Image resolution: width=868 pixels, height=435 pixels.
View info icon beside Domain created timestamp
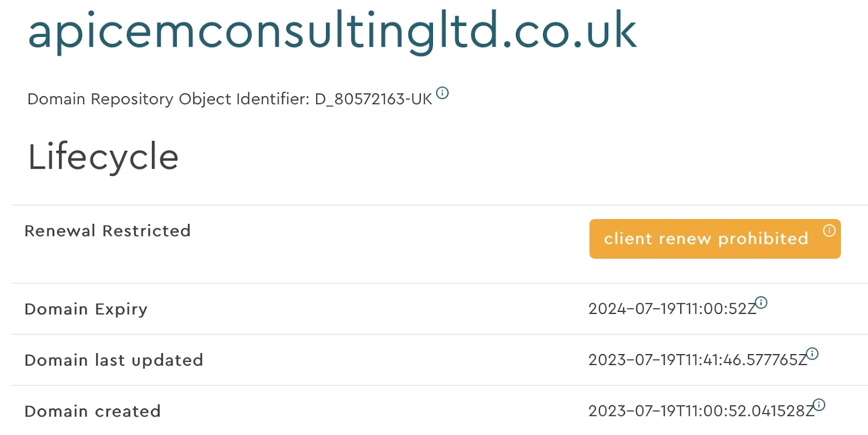(819, 405)
